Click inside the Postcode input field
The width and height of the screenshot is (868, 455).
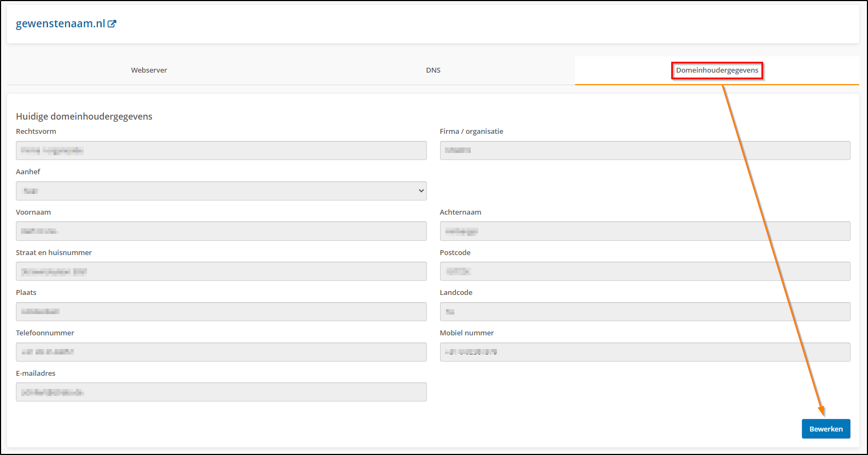click(644, 271)
